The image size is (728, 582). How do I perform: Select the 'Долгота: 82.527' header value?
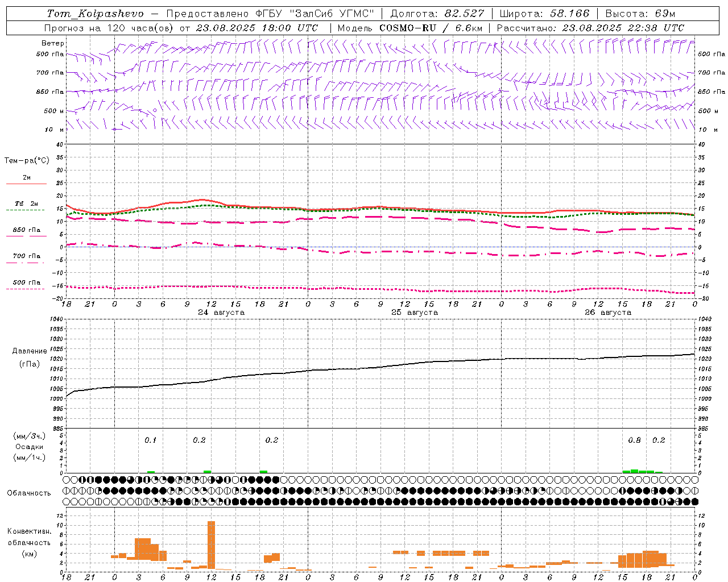437,14
